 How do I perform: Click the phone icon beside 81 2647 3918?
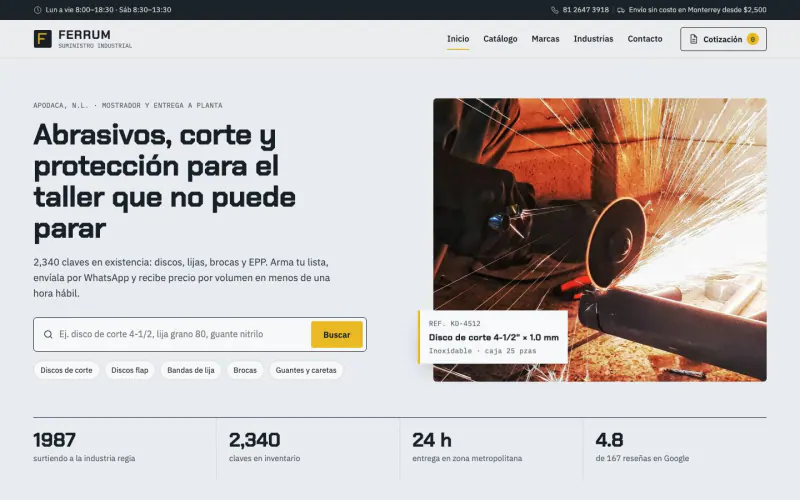pyautogui.click(x=555, y=10)
